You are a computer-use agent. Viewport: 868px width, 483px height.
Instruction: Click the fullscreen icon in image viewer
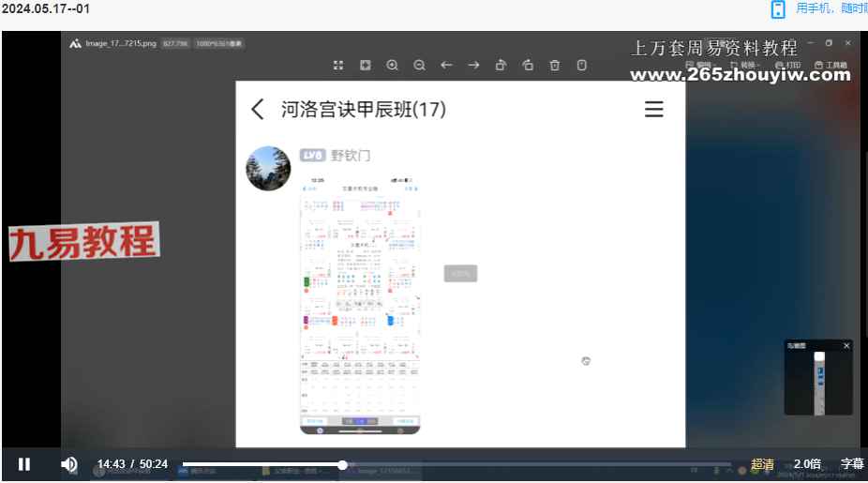(338, 66)
